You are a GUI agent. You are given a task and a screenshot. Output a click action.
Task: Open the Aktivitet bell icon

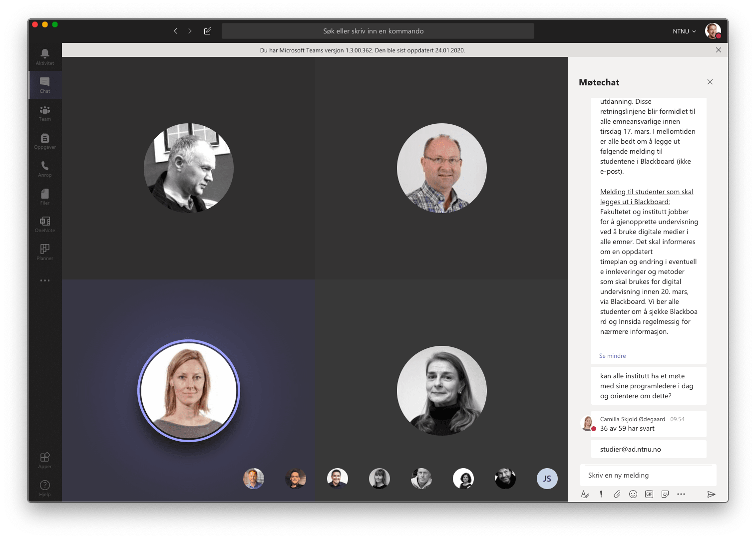(45, 56)
